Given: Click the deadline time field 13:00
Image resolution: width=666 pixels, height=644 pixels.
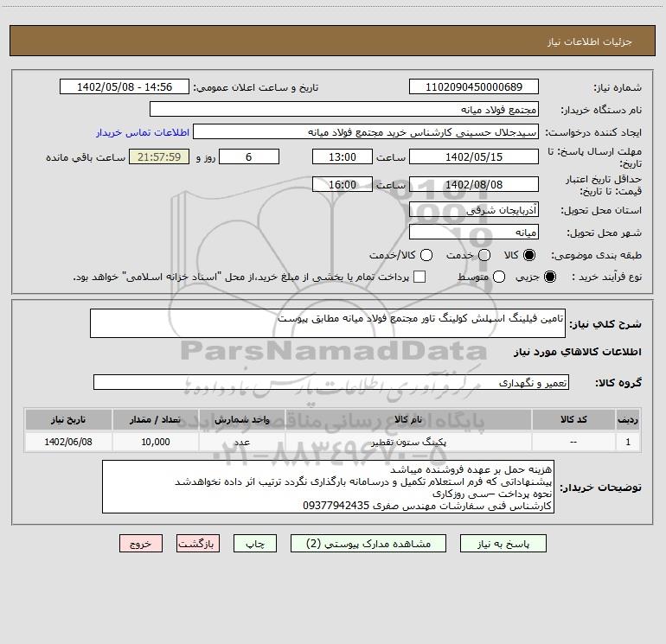Looking at the screenshot, I should [x=343, y=156].
